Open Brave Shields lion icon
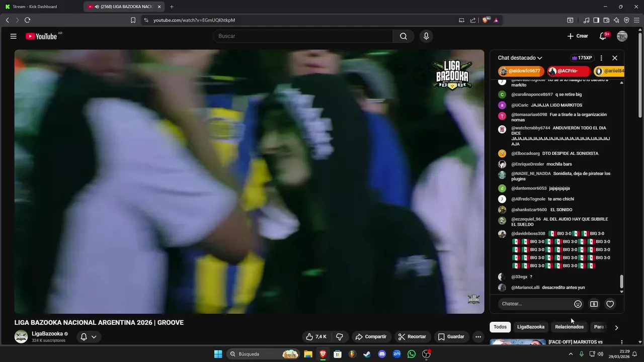The height and width of the screenshot is (362, 644). 485,20
